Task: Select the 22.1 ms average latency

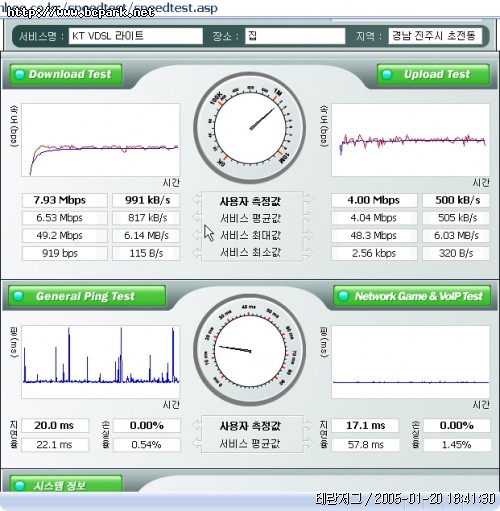Action: (x=55, y=445)
